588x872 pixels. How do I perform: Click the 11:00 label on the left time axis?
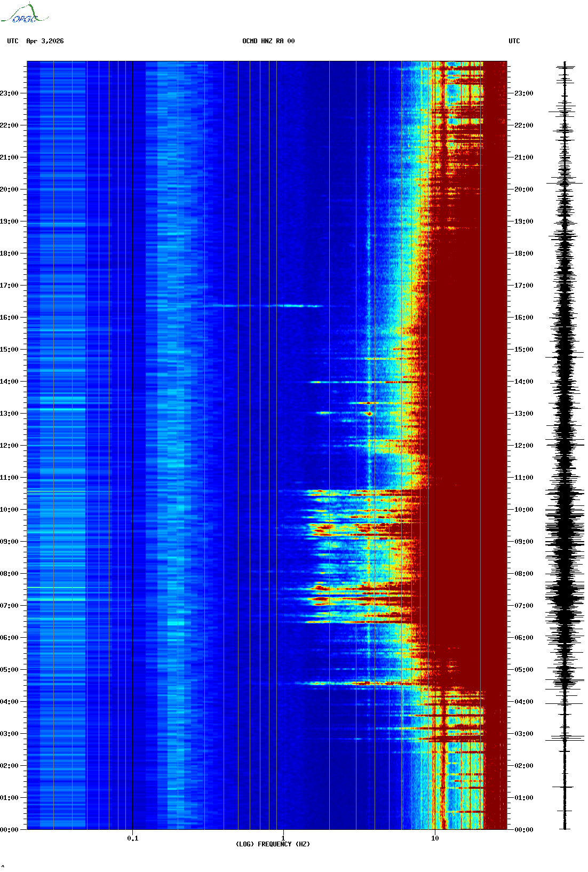click(9, 478)
